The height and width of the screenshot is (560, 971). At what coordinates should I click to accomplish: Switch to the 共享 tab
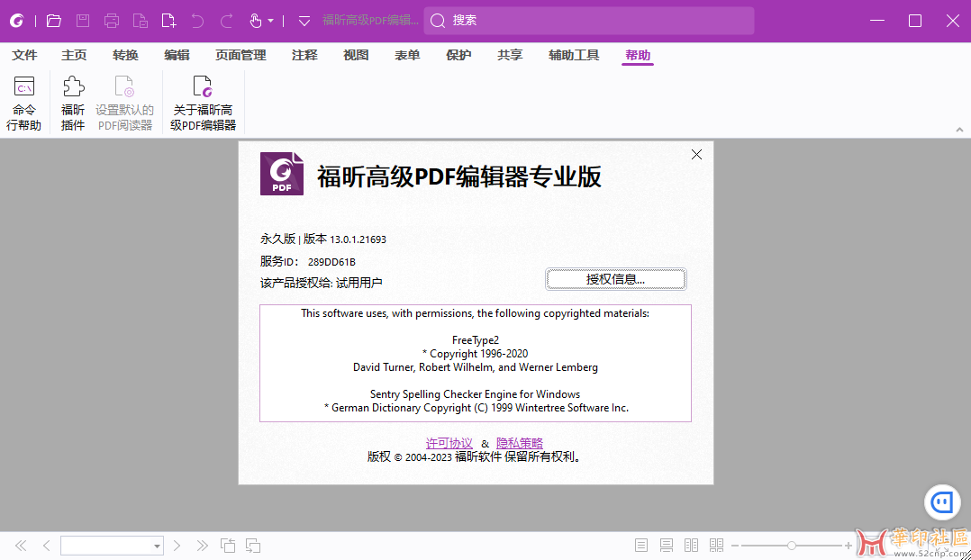[510, 55]
